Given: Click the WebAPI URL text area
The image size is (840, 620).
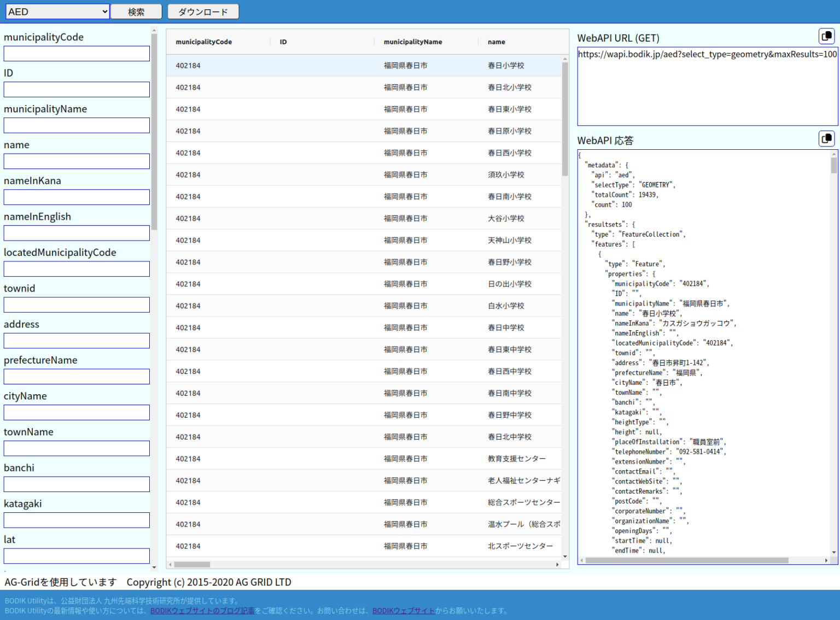Looking at the screenshot, I should point(707,86).
